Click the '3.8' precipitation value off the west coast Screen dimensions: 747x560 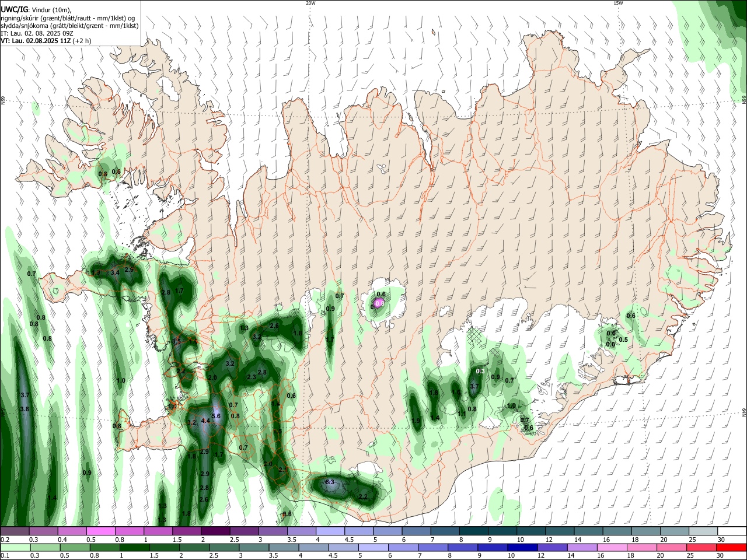coord(24,409)
